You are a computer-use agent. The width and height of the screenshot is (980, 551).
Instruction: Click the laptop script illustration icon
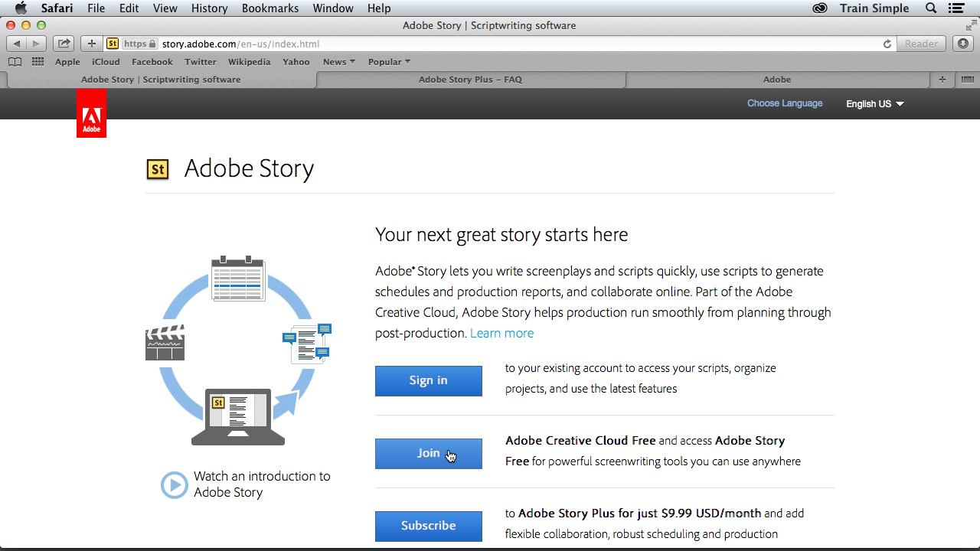click(238, 417)
